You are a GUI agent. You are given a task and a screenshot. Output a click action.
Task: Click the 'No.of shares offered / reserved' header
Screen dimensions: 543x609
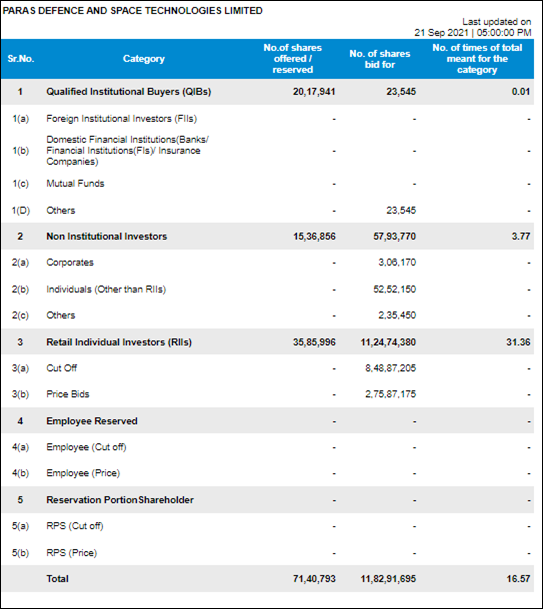(292, 59)
